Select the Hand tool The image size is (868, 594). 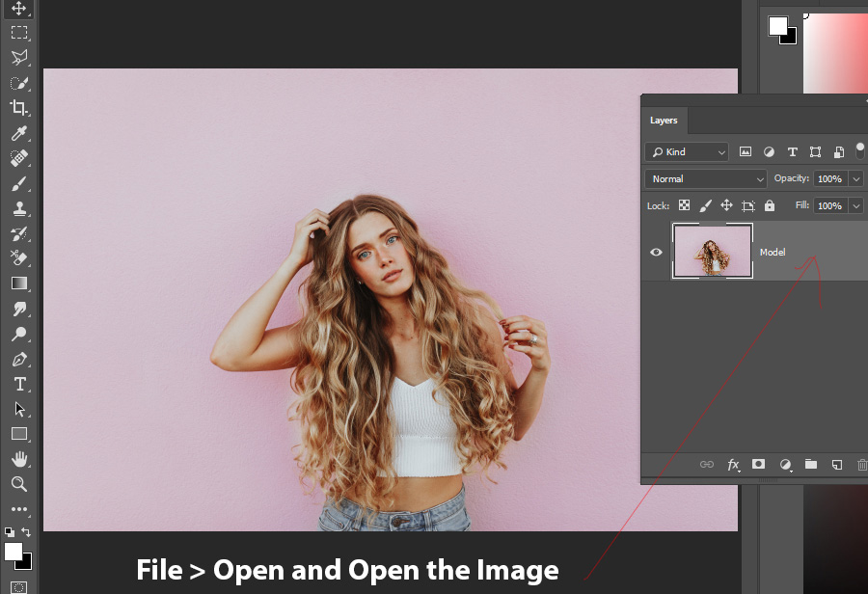pos(19,459)
